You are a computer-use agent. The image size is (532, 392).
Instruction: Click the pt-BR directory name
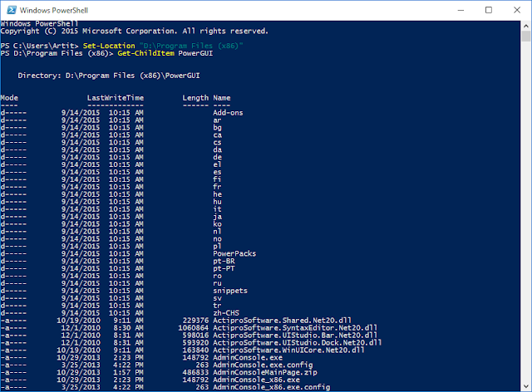point(224,261)
